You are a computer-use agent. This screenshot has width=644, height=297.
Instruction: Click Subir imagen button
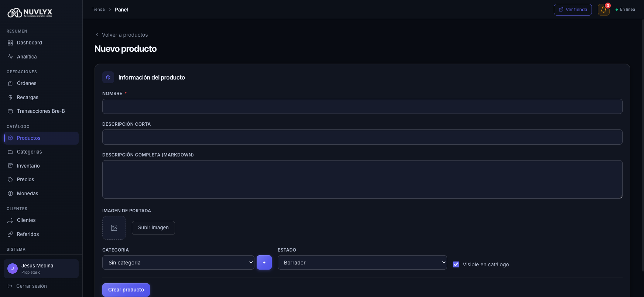pos(153,228)
